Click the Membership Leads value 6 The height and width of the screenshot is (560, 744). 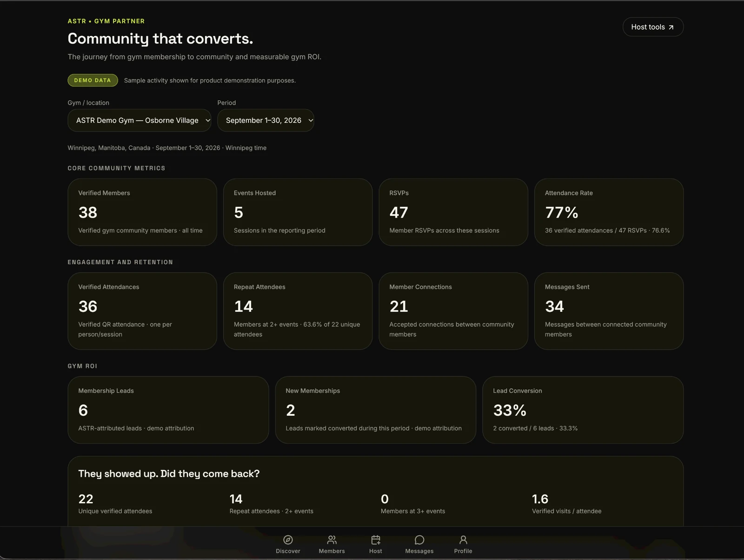83,410
